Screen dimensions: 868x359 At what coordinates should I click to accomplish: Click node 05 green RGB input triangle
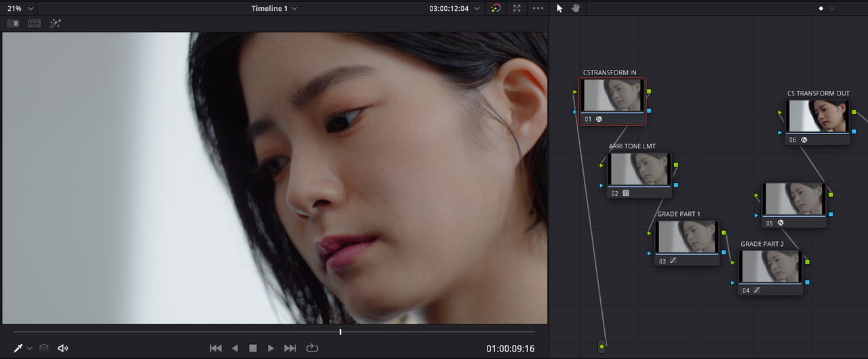click(x=757, y=195)
